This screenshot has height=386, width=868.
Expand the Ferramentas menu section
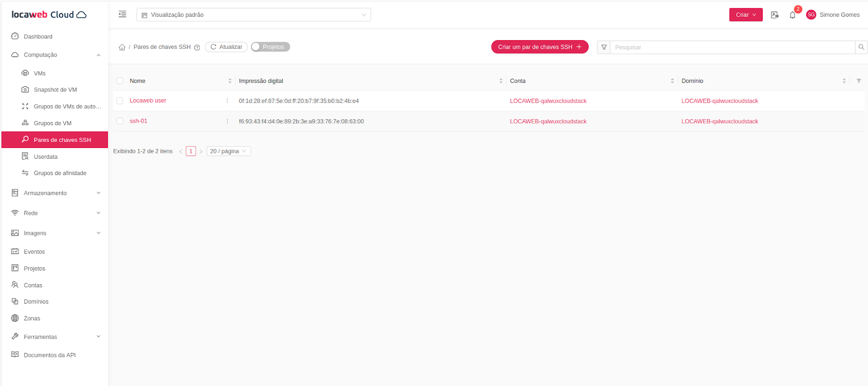[55, 337]
